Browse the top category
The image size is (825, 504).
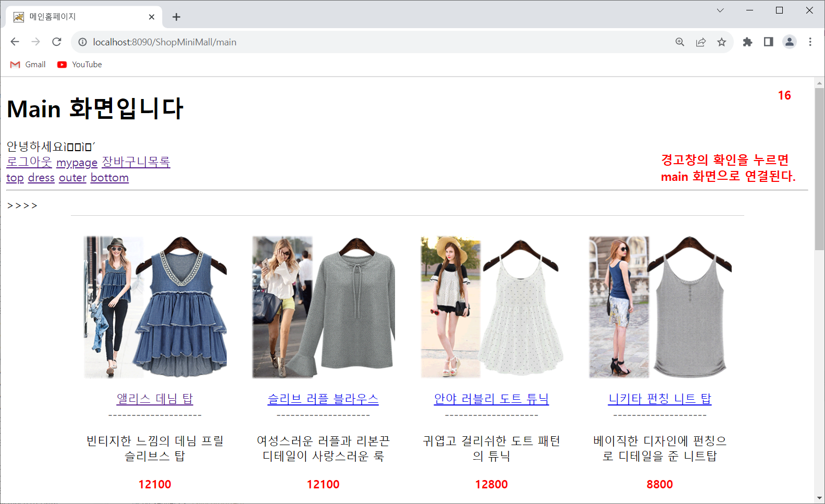click(x=15, y=178)
